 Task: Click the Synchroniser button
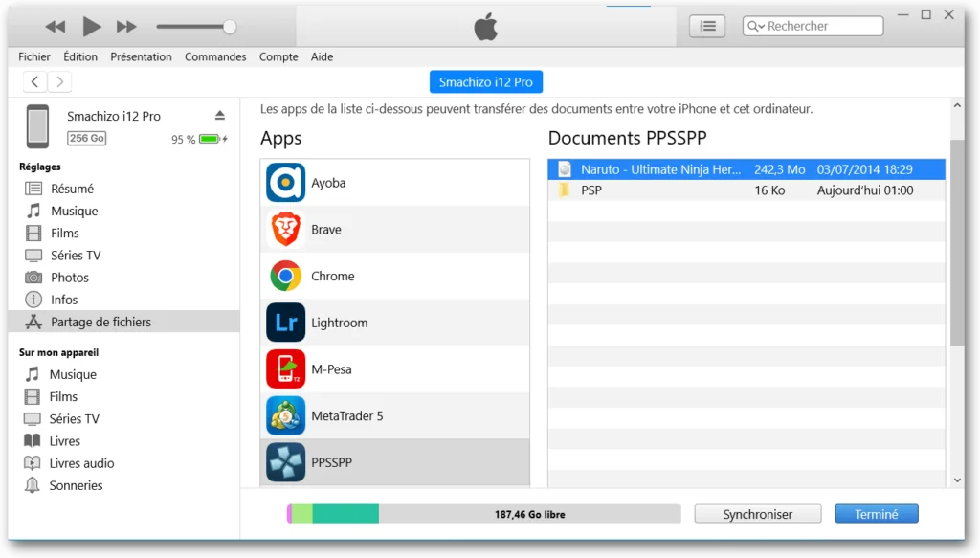758,514
